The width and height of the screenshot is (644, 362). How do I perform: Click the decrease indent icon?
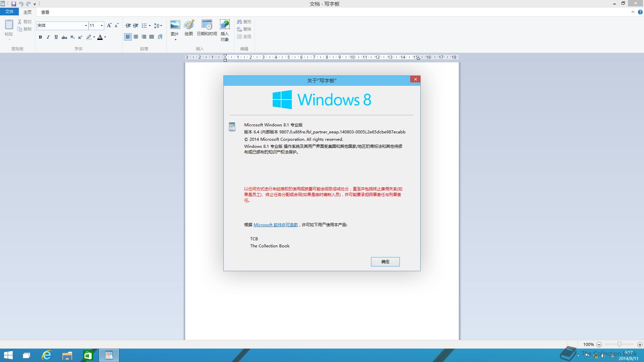(x=128, y=25)
